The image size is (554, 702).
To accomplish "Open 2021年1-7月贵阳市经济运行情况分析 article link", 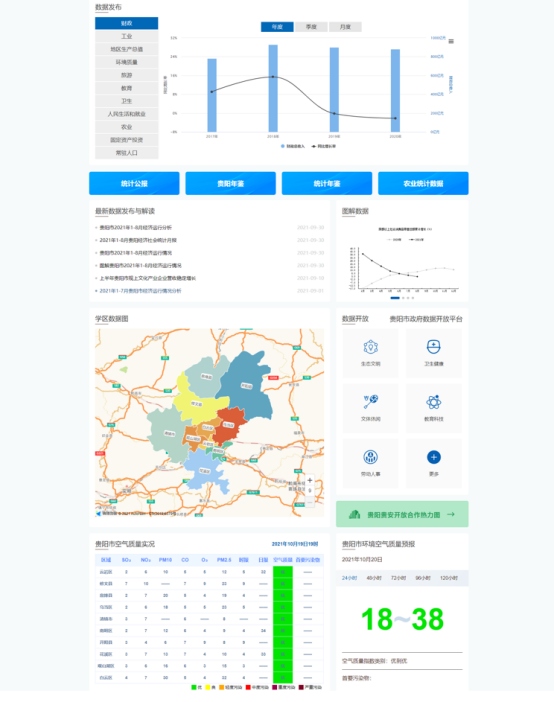I will click(x=140, y=291).
